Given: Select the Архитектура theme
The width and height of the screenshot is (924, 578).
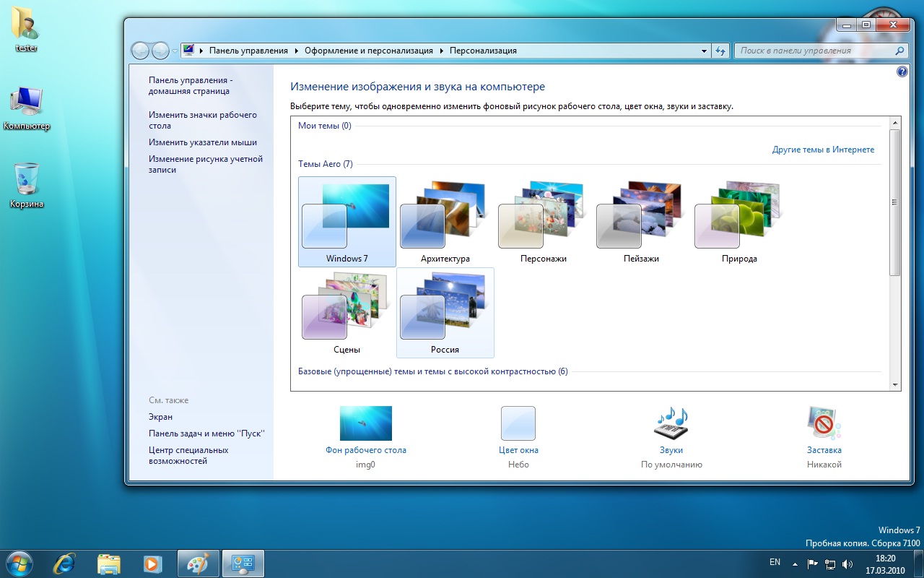Looking at the screenshot, I should point(445,222).
